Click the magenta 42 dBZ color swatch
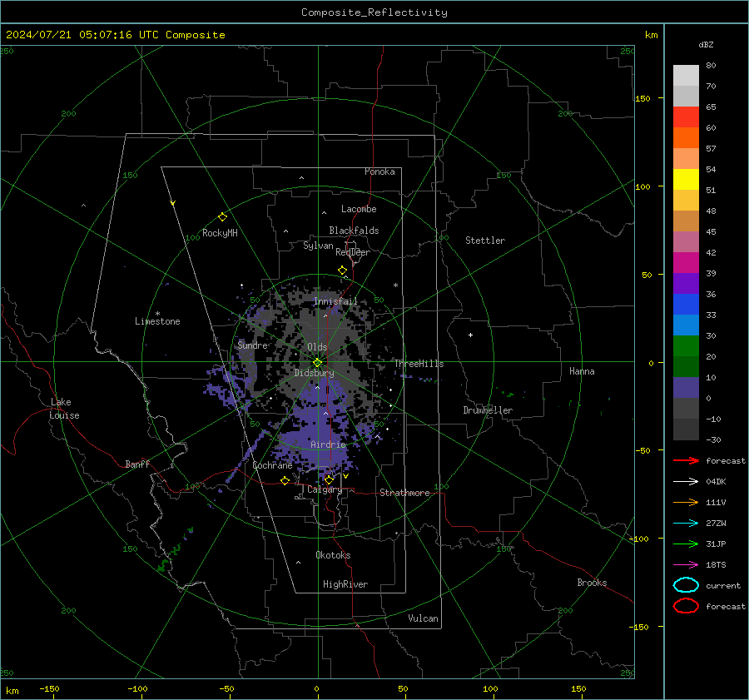Screen dimensions: 749x700 (686, 263)
